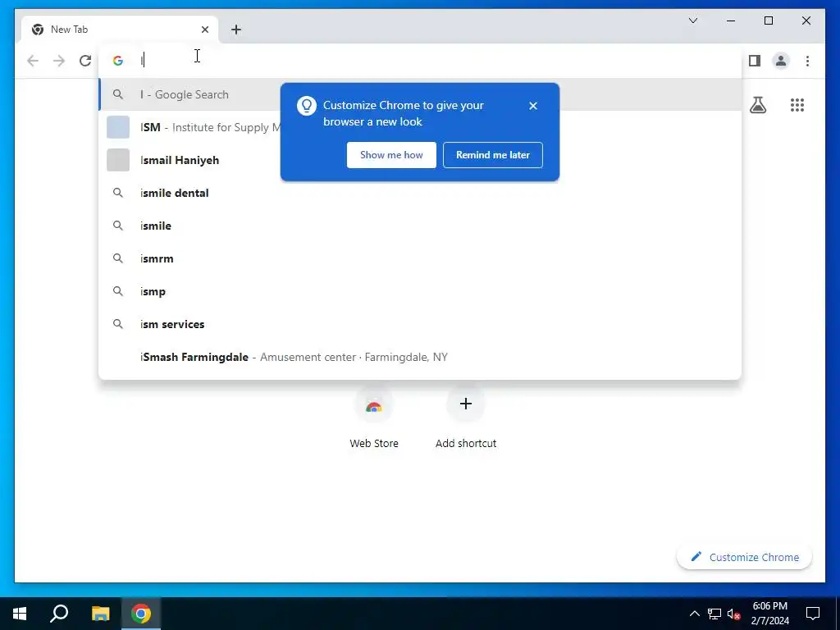
Task: Close the New Tab tab
Action: point(204,30)
